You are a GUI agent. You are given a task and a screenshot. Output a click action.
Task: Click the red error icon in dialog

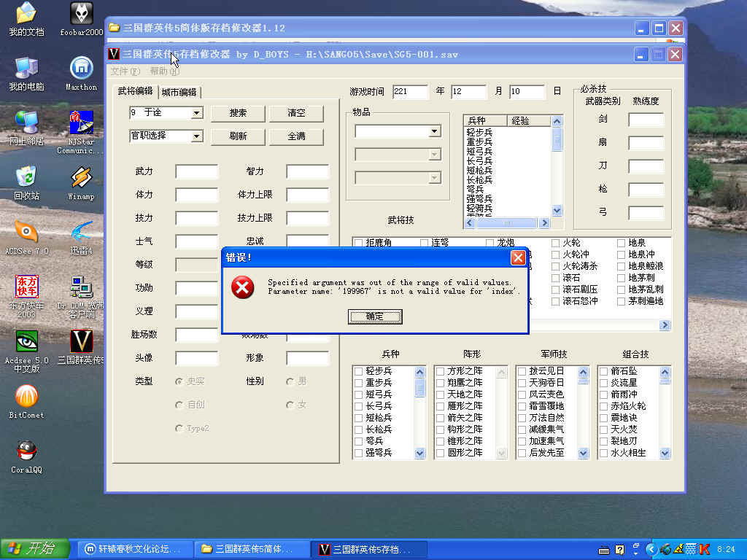tap(242, 287)
